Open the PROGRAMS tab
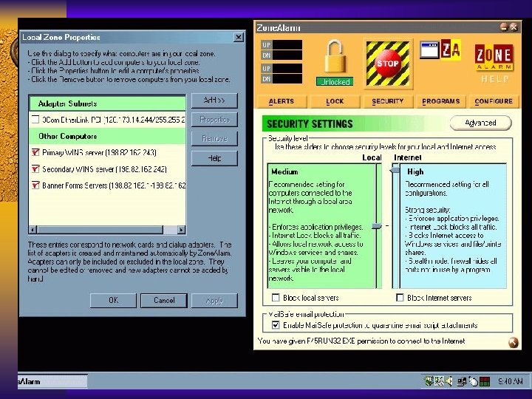The width and height of the screenshot is (532, 399). click(440, 101)
